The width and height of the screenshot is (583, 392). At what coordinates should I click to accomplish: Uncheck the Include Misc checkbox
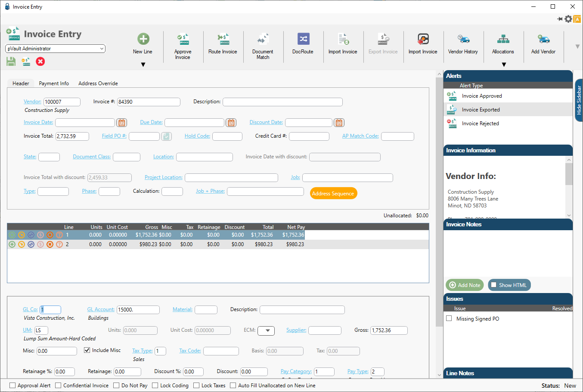coord(87,350)
